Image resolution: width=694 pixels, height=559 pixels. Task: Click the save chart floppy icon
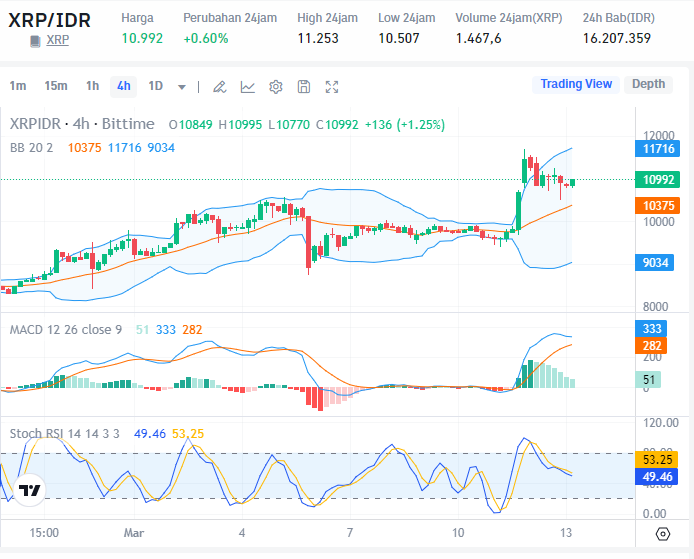[304, 87]
